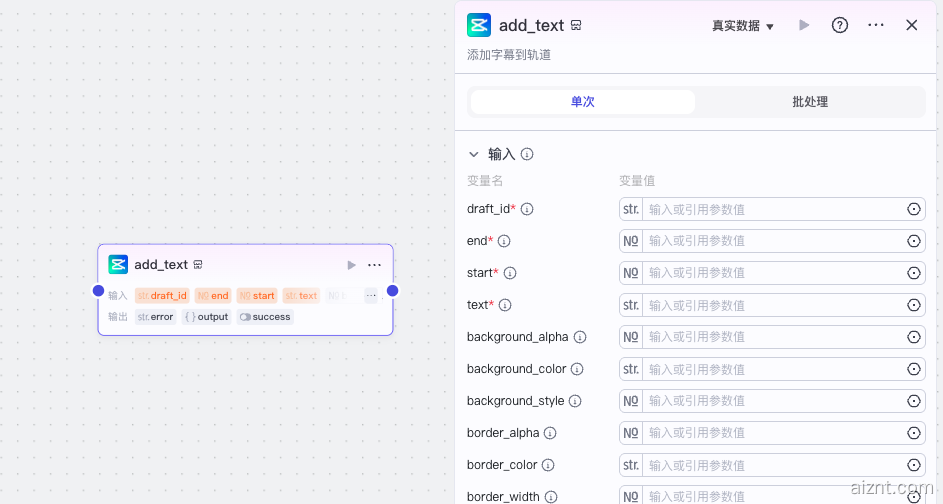This screenshot has width=943, height=504.
Task: Click the border_width info icon
Action: (551, 497)
